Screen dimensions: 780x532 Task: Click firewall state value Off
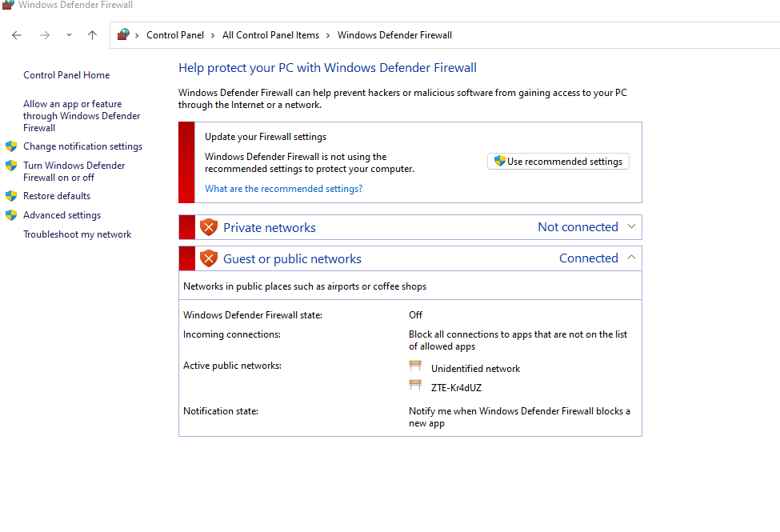(x=415, y=315)
